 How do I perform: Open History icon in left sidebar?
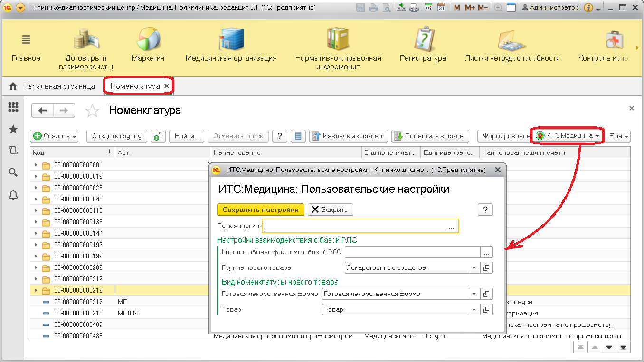tap(13, 151)
